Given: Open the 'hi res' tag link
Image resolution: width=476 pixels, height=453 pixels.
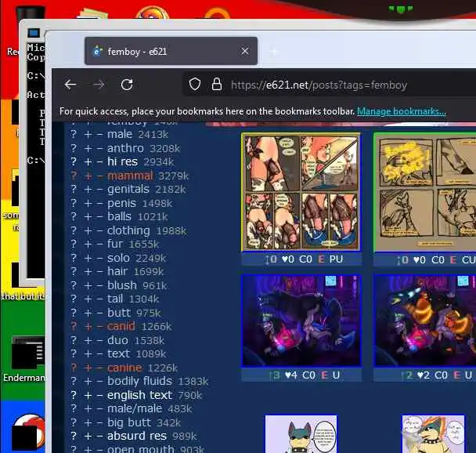Looking at the screenshot, I should pyautogui.click(x=122, y=161).
